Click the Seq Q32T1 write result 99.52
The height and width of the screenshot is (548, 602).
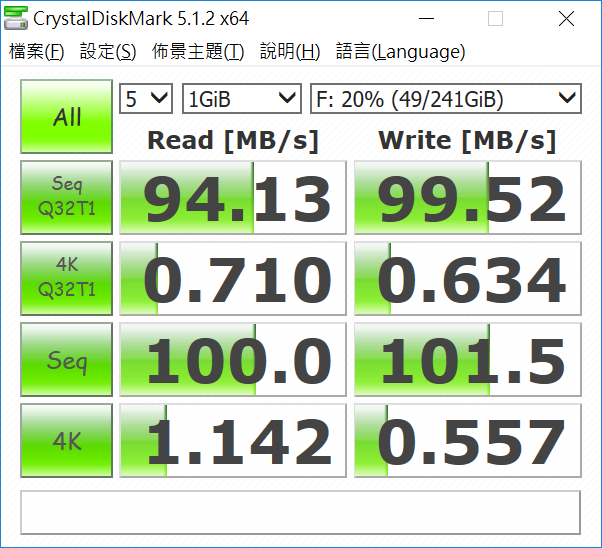click(468, 197)
